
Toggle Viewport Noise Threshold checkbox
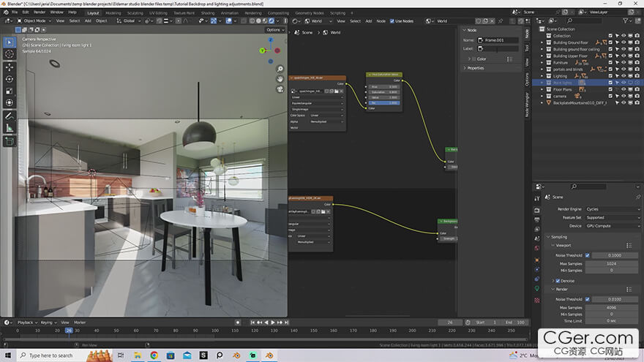588,255
